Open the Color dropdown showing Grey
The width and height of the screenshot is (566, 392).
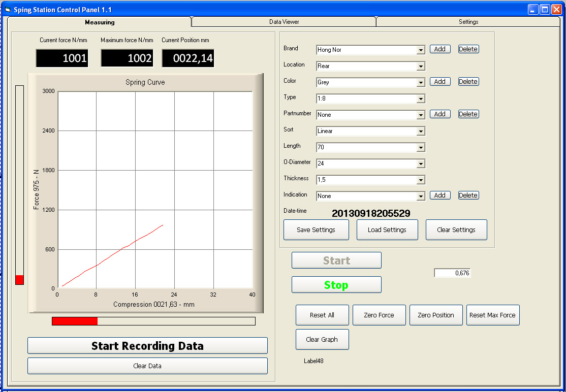point(420,82)
